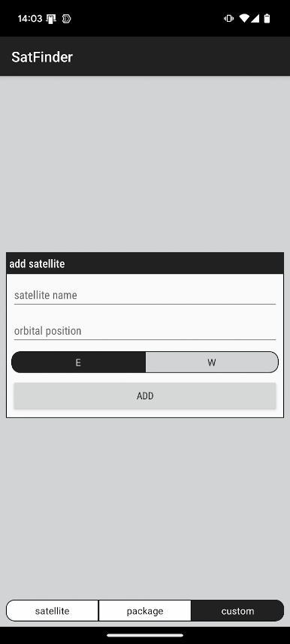The image size is (290, 644).
Task: Focus the orbital position field
Action: tap(145, 331)
